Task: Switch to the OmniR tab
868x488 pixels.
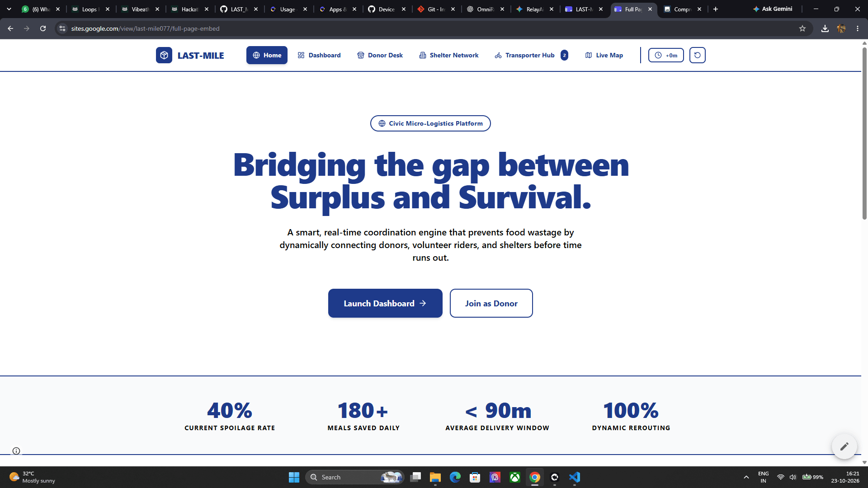Action: [485, 9]
